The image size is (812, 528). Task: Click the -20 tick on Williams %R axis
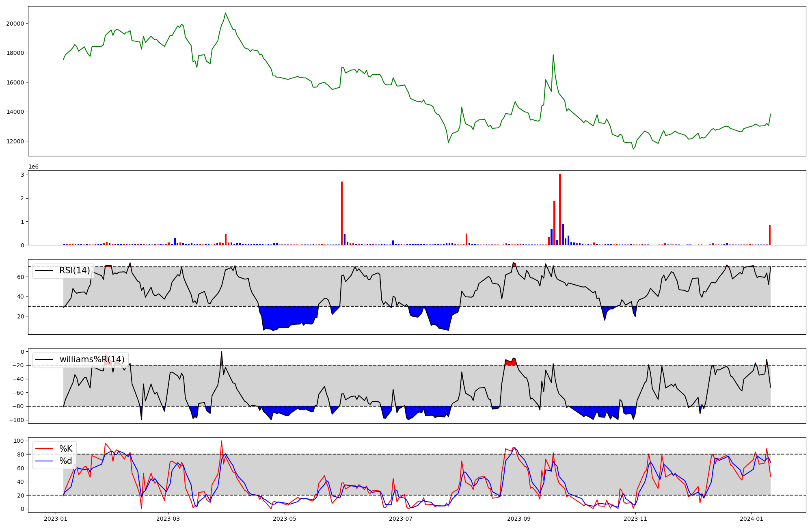click(x=19, y=365)
